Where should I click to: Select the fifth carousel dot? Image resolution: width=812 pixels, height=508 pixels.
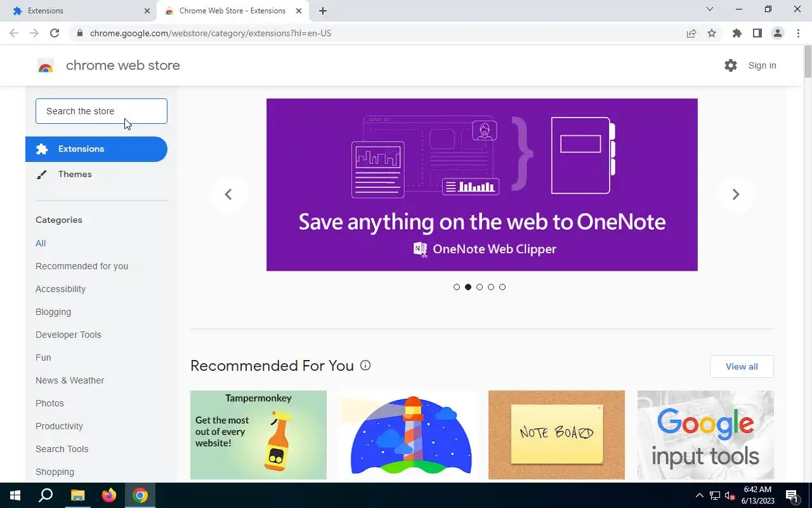[502, 287]
